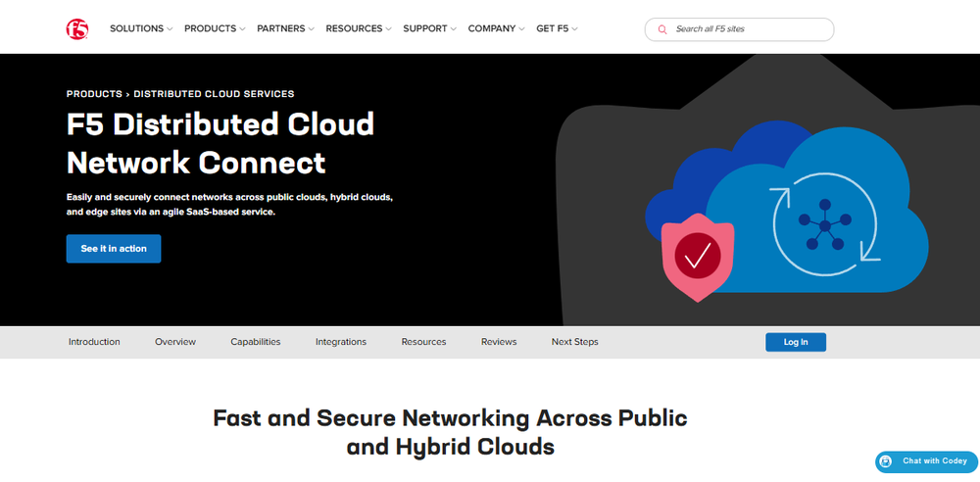Click the search magnifier icon
The height and width of the screenshot is (482, 980).
662,29
